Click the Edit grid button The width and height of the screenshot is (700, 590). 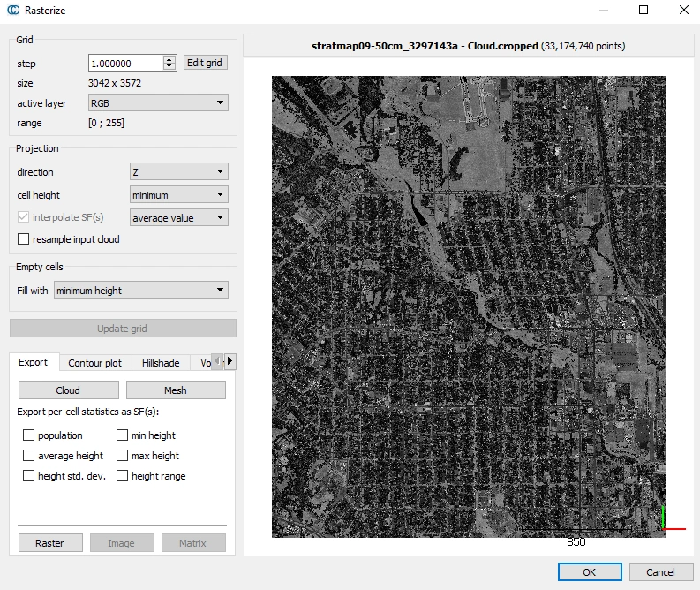click(206, 63)
